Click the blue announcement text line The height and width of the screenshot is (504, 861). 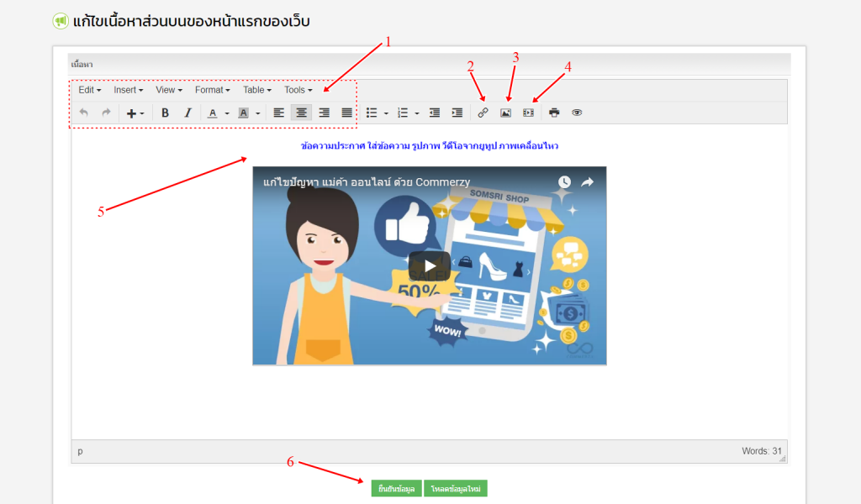coord(430,146)
